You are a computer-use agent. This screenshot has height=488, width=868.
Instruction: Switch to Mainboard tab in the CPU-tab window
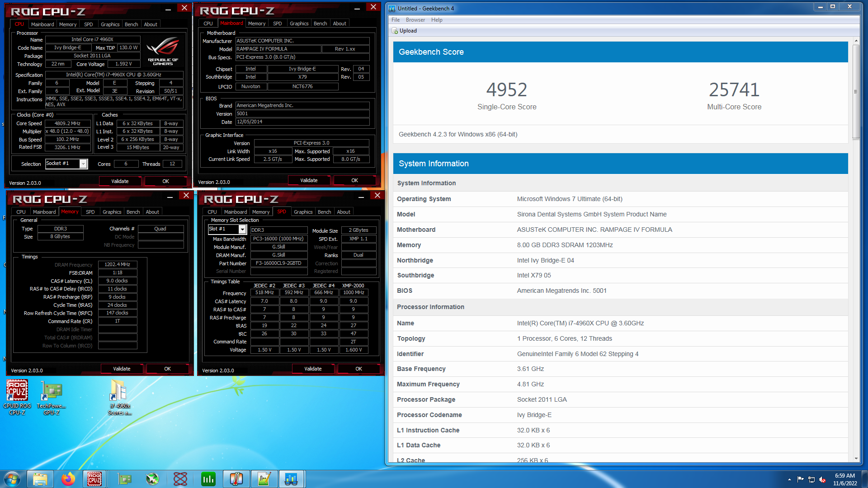point(42,24)
